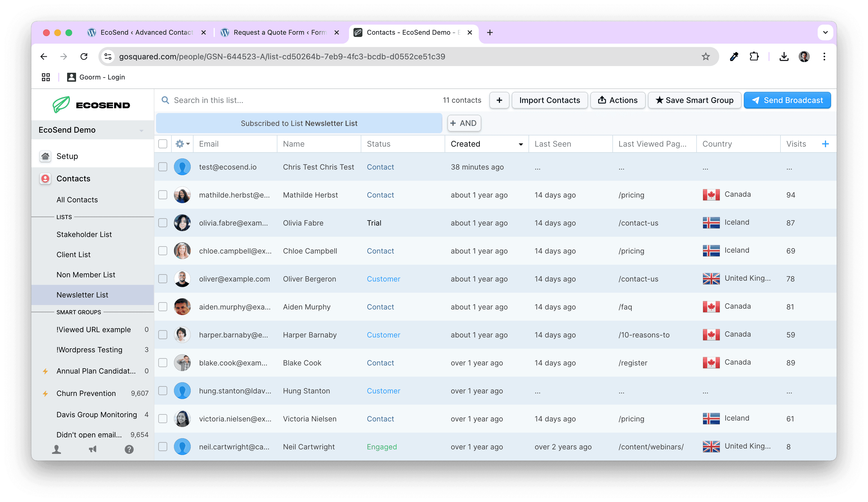Open the Stakeholder List

coord(84,234)
